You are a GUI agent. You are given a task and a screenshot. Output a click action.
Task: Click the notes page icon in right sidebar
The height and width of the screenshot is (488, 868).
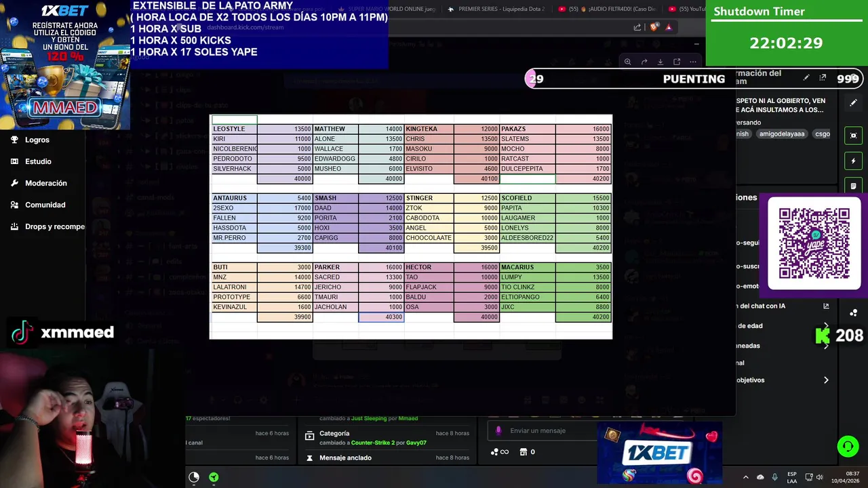tap(854, 186)
